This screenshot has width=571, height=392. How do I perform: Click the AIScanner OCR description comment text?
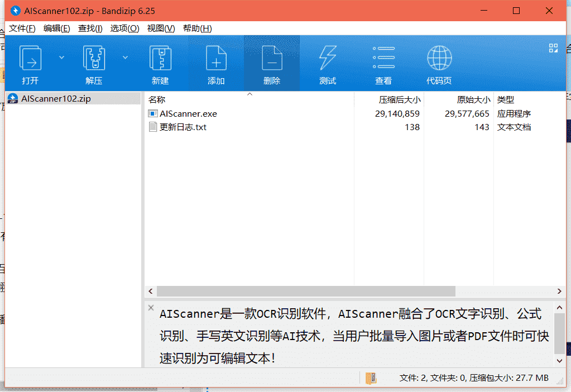(354, 336)
